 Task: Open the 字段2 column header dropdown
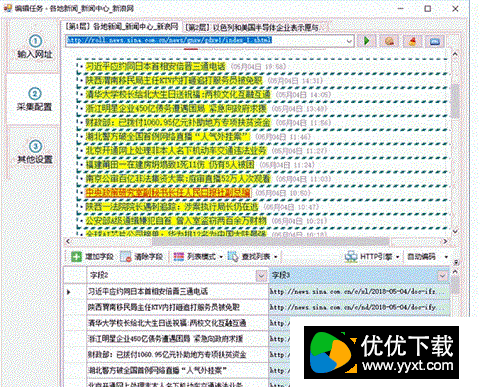point(261,276)
